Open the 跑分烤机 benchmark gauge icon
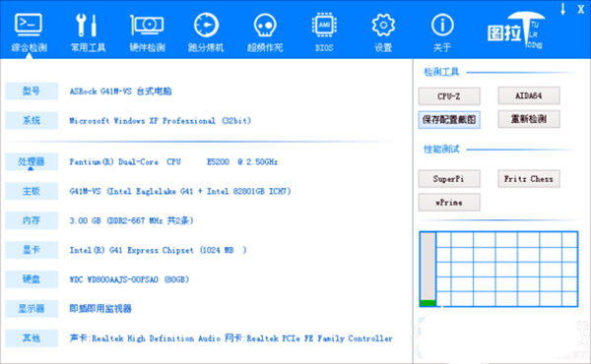The height and width of the screenshot is (364, 591). click(x=206, y=26)
